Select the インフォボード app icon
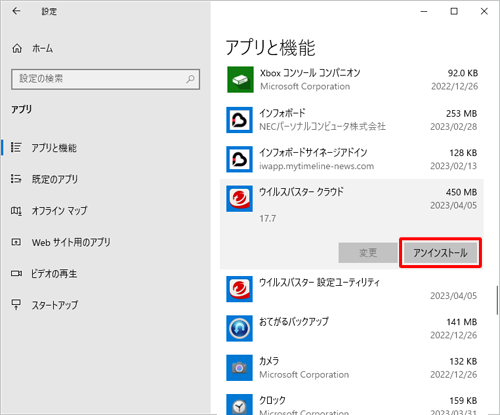The width and height of the screenshot is (500, 415). coord(240,120)
